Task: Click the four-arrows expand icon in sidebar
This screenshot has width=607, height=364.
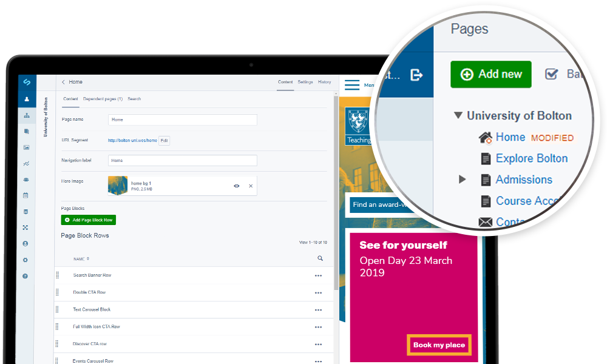Action: pos(25,227)
